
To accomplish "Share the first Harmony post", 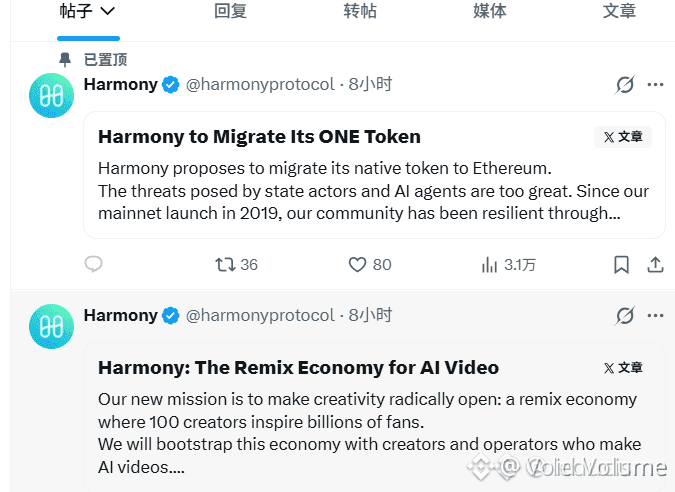I will point(655,264).
